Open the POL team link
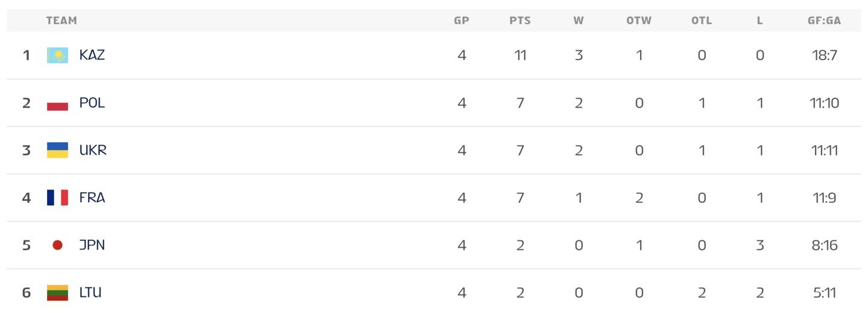The image size is (868, 313). click(x=92, y=103)
